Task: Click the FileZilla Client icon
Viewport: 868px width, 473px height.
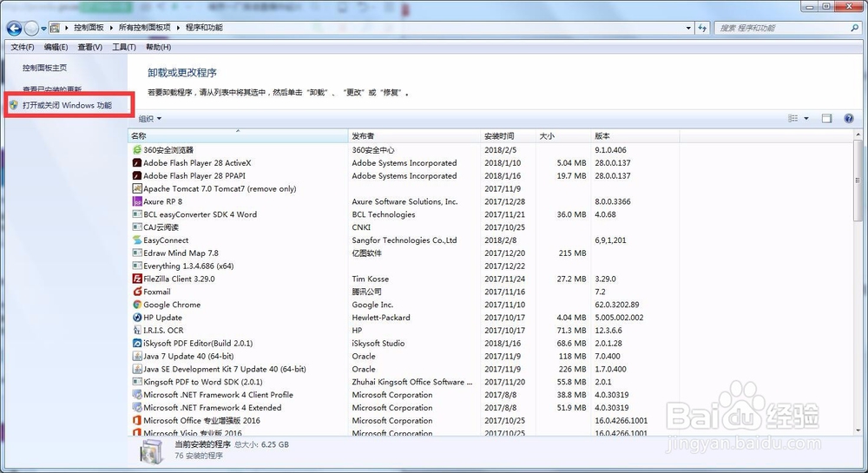Action: coord(137,279)
